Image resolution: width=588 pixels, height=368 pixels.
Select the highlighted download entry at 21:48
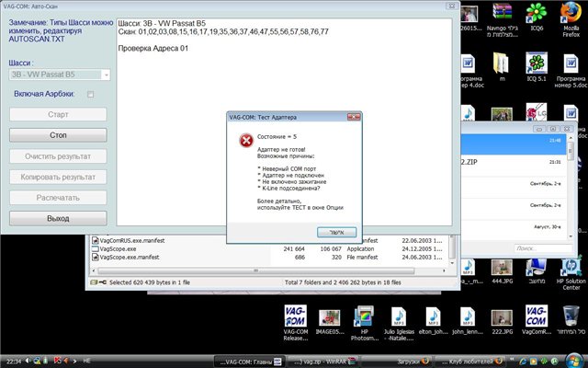pos(514,144)
